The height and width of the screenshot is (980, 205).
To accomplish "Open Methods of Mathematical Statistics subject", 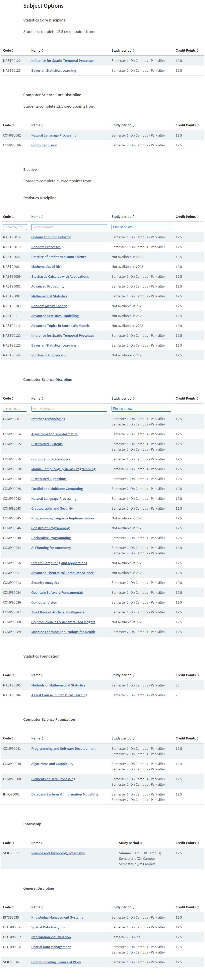I will pyautogui.click(x=58, y=685).
